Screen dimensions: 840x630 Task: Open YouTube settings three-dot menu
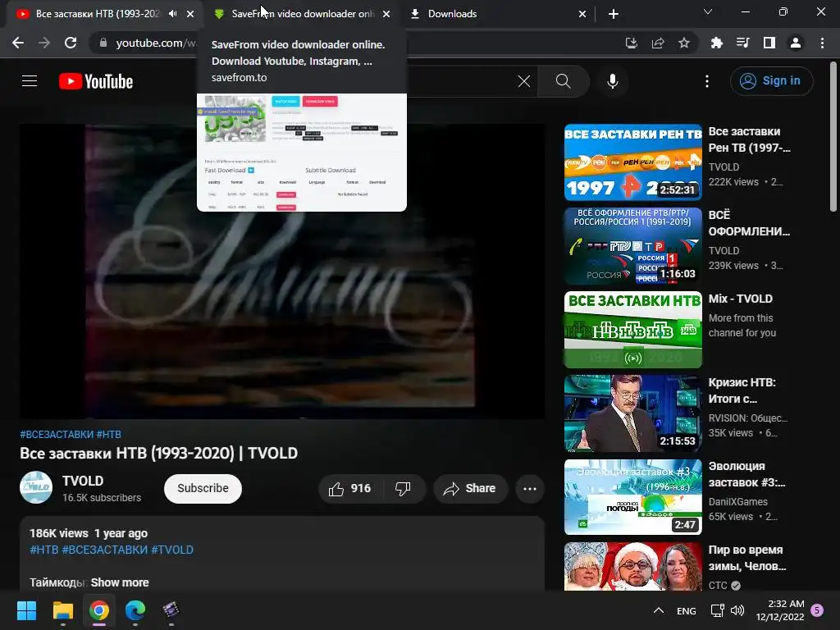[706, 81]
